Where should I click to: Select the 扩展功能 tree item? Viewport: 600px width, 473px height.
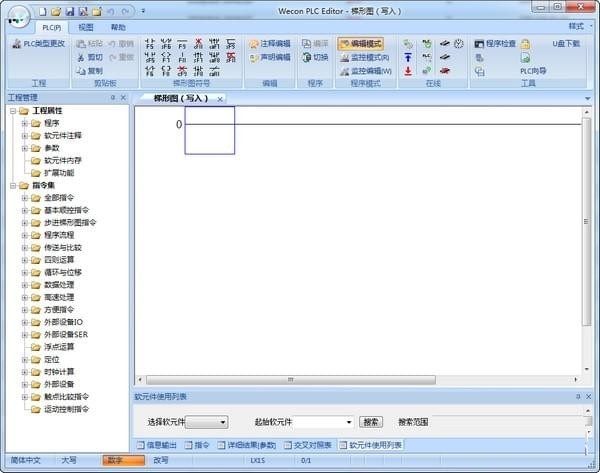(x=59, y=173)
